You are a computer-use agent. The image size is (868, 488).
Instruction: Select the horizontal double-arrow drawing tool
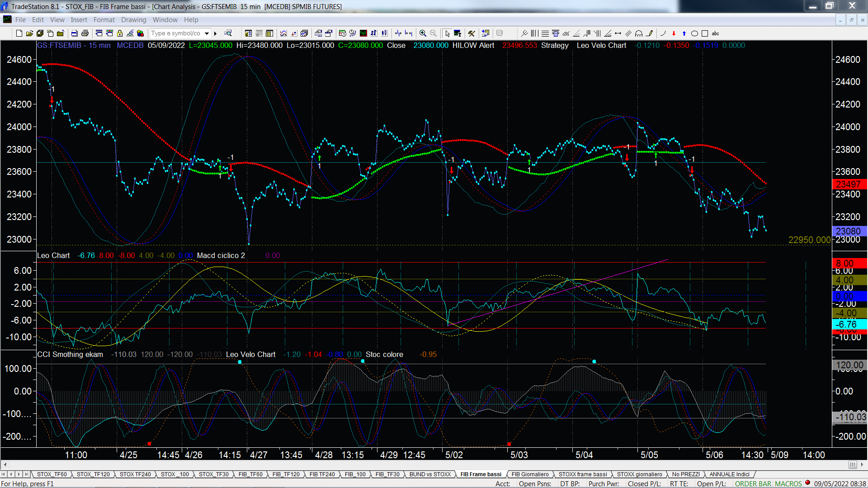[x=618, y=33]
